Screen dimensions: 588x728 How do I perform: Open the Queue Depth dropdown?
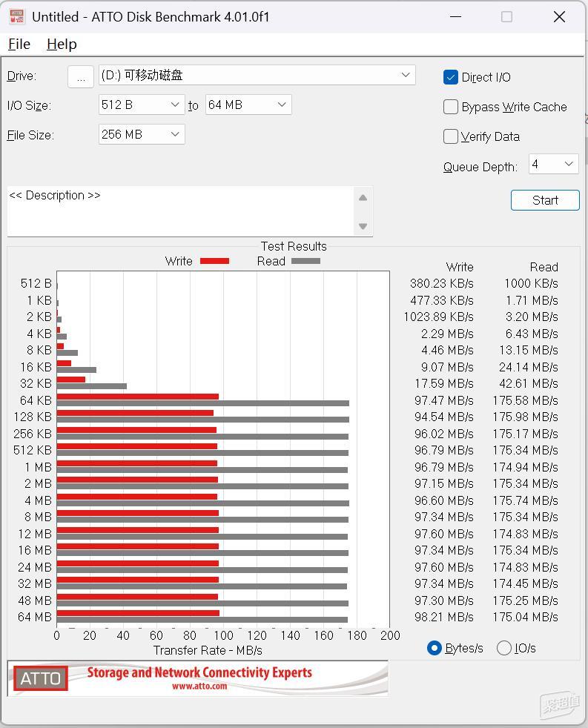pyautogui.click(x=554, y=165)
